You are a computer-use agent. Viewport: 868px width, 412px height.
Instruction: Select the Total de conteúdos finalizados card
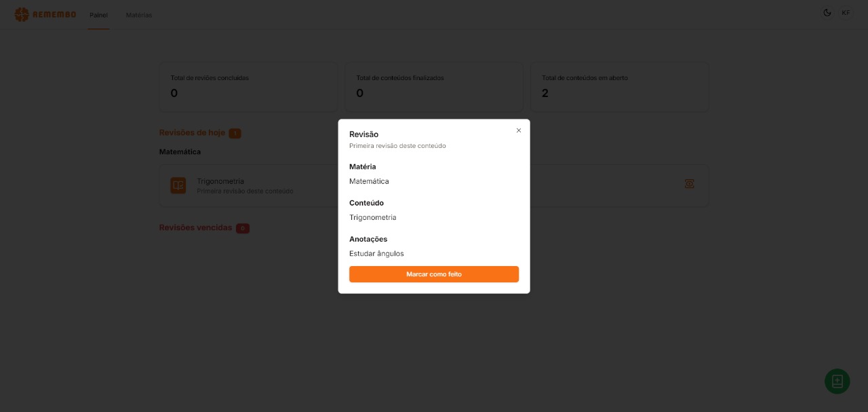pyautogui.click(x=434, y=87)
